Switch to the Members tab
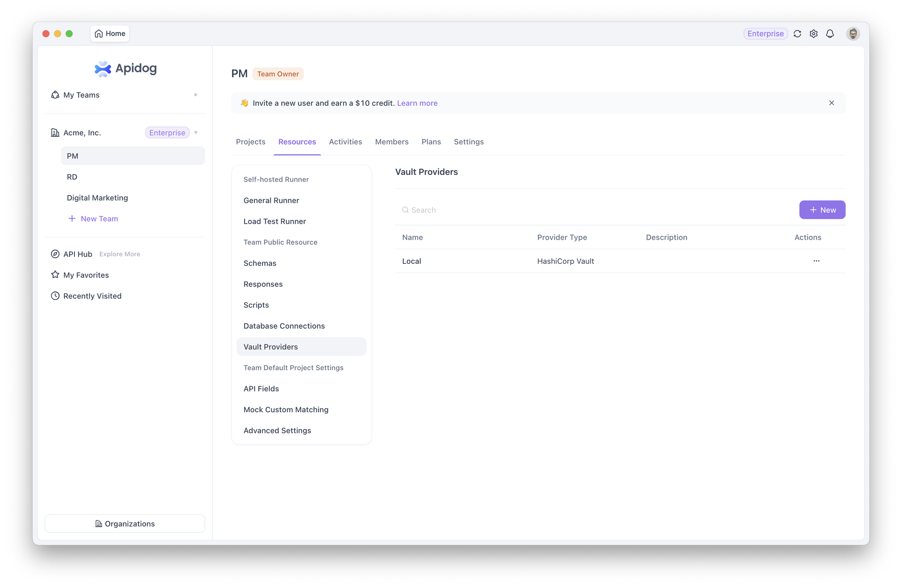Image resolution: width=902 pixels, height=588 pixels. click(x=391, y=142)
